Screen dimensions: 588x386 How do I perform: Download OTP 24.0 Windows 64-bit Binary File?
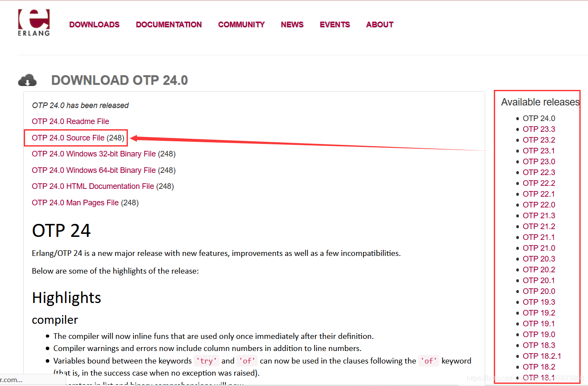click(94, 170)
